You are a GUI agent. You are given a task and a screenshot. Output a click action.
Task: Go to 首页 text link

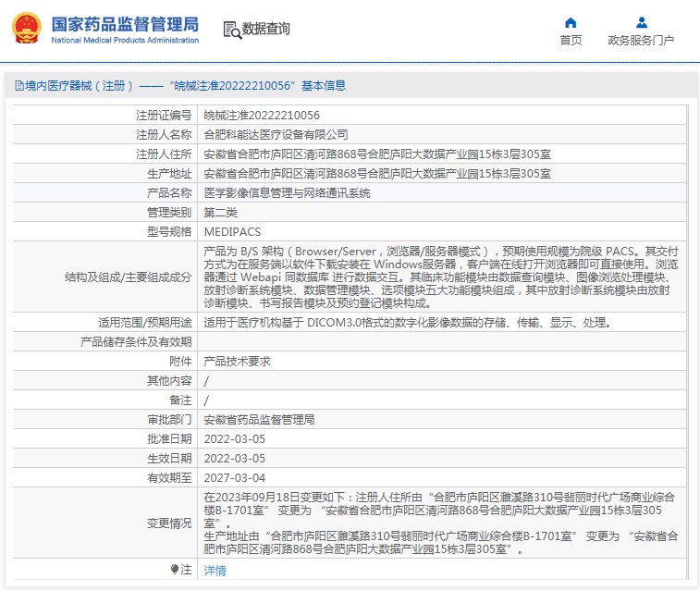(x=571, y=41)
